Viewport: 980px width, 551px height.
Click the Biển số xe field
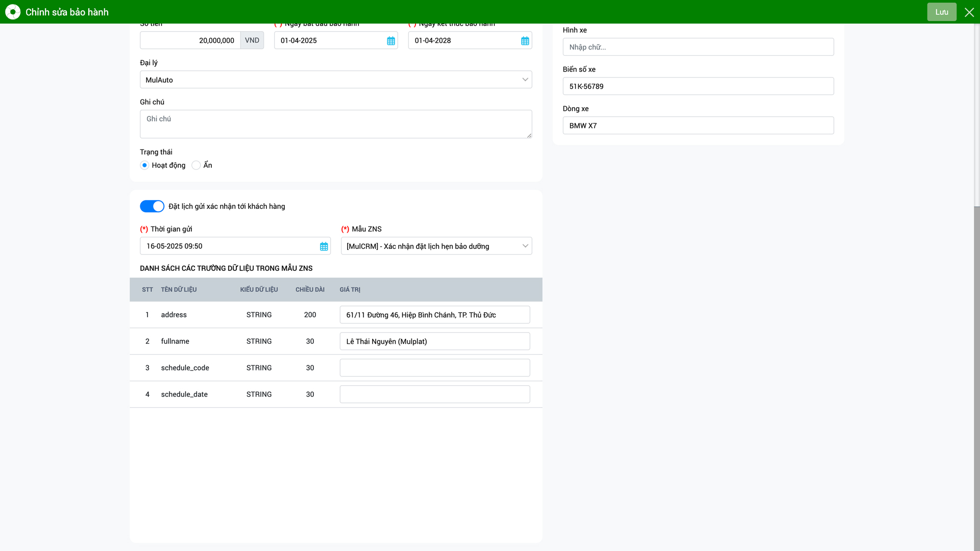pyautogui.click(x=698, y=86)
